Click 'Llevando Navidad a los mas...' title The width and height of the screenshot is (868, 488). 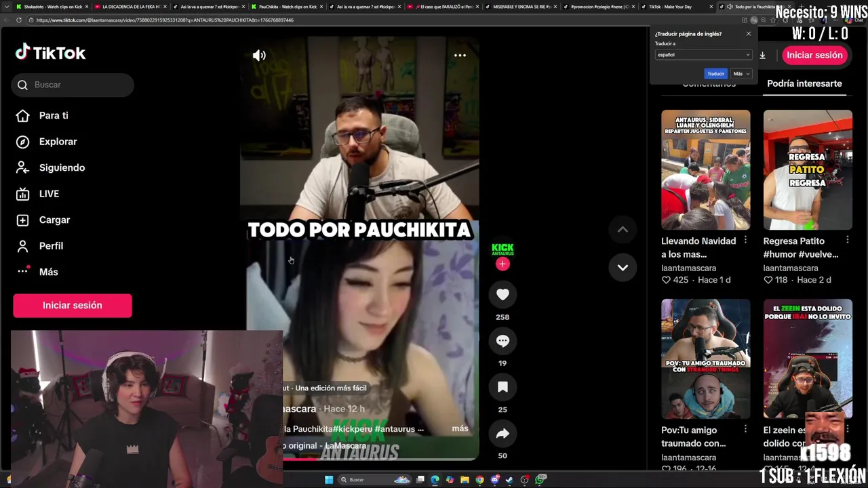click(698, 247)
